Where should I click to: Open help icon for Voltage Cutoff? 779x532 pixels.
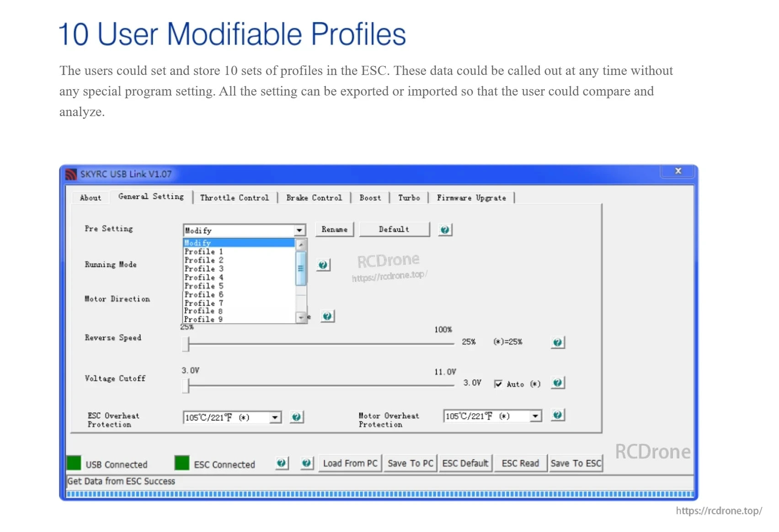click(557, 383)
